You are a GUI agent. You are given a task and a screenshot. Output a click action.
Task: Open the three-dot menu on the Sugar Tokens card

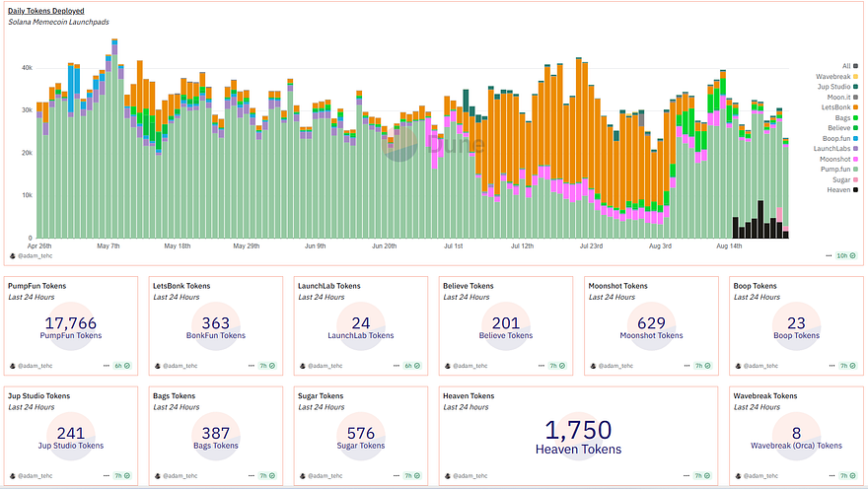[396, 476]
